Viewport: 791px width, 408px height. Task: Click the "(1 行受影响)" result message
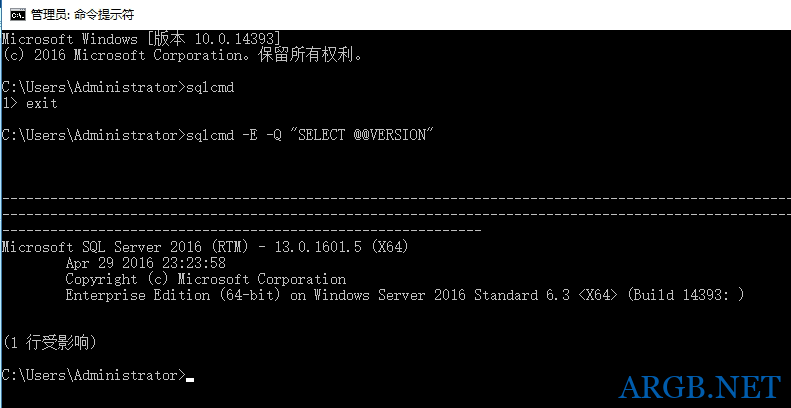click(x=50, y=343)
